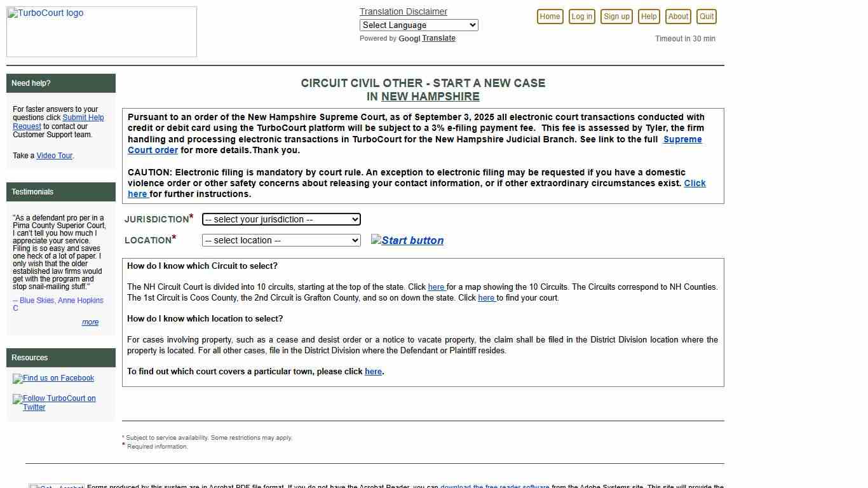Open the Sign up page
The width and height of the screenshot is (868, 488).
tap(616, 17)
